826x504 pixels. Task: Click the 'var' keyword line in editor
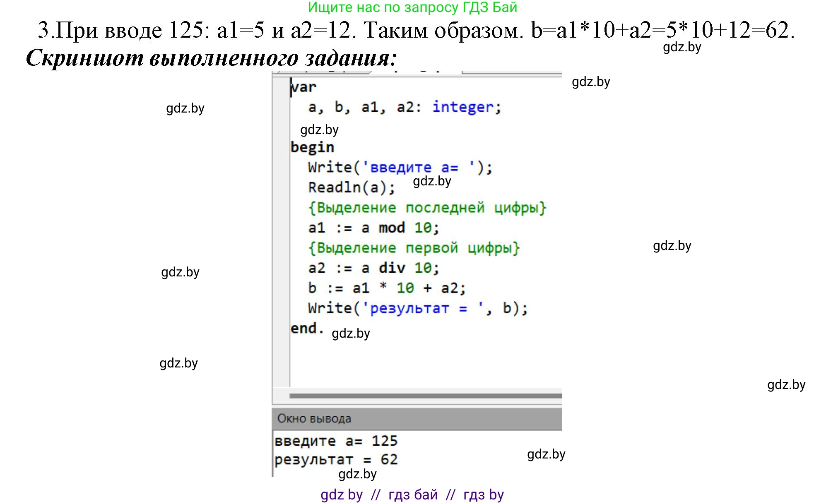tap(303, 87)
